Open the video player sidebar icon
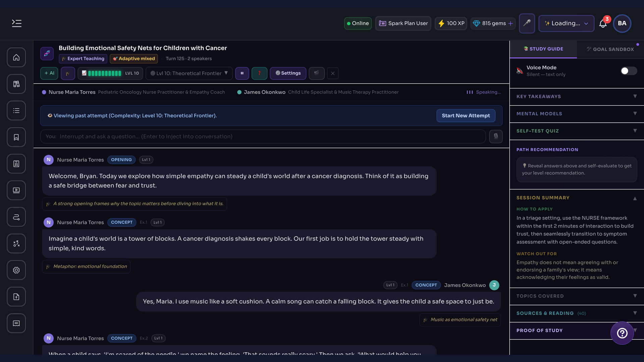 (16, 190)
